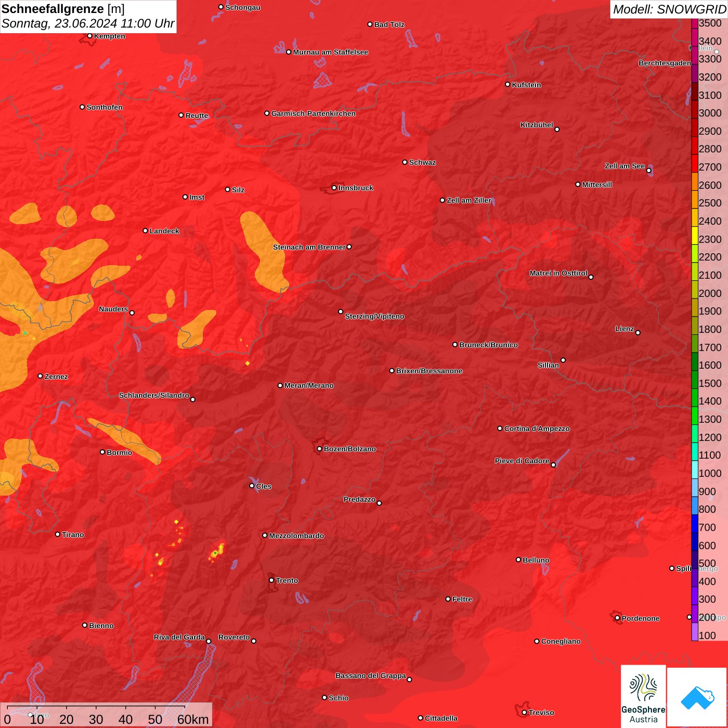Click the Zernez marker dot
The height and width of the screenshot is (728, 728).
[40, 376]
